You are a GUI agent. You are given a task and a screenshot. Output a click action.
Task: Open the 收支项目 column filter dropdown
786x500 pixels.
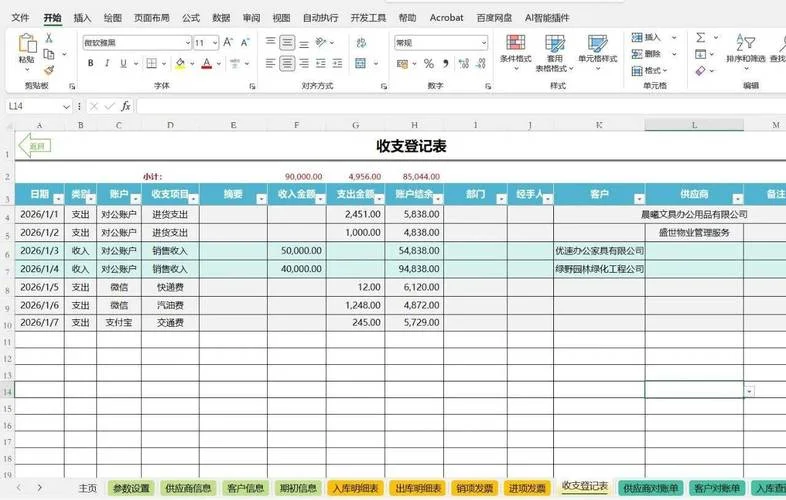(x=193, y=199)
